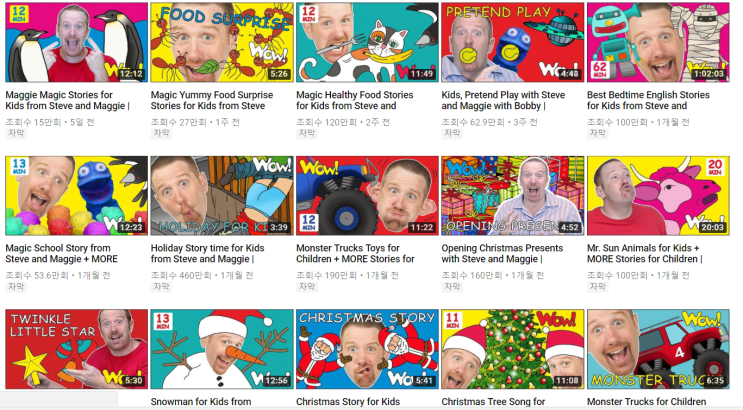The image size is (743, 410).
Task: Open the Christmas Story Santa thumbnail
Action: point(367,349)
